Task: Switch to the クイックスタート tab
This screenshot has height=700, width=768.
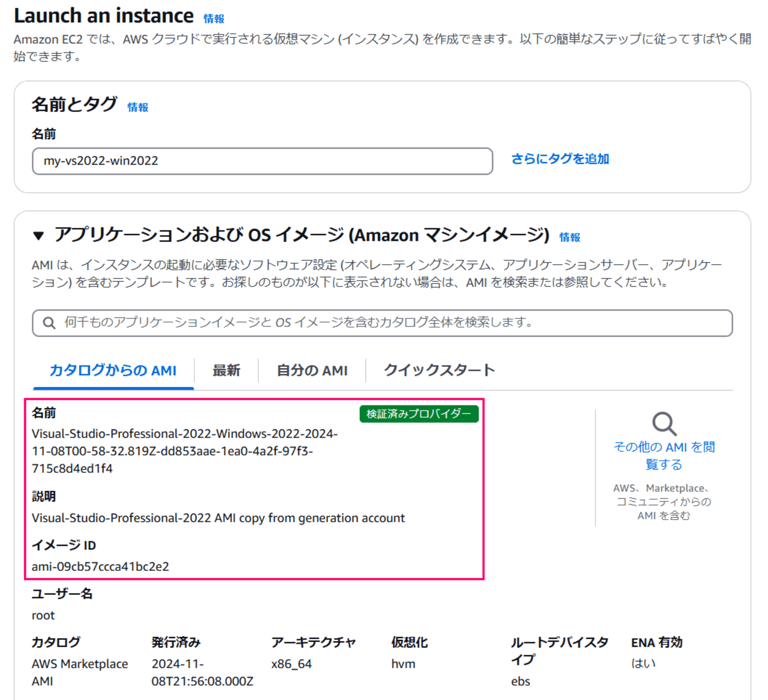Action: pos(439,370)
